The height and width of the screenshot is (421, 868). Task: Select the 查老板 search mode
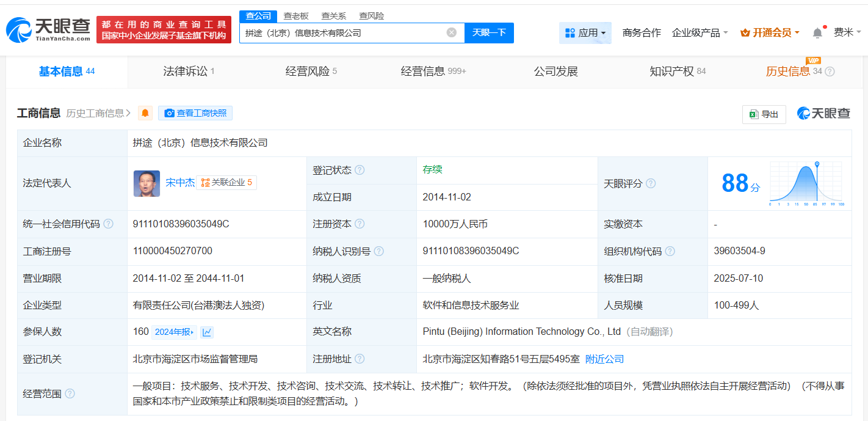(296, 16)
